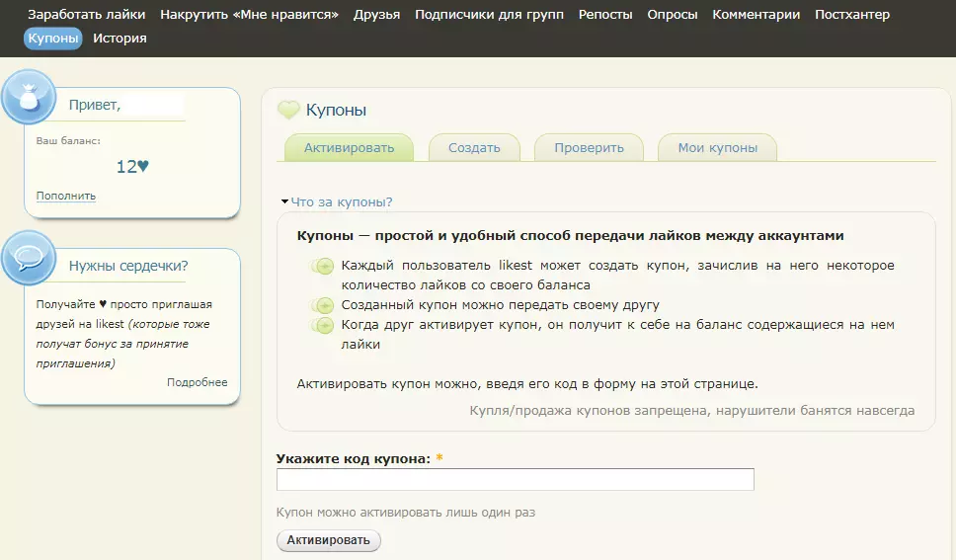This screenshot has width=956, height=560.
Task: Open the Опросы menu item
Action: pyautogui.click(x=673, y=14)
